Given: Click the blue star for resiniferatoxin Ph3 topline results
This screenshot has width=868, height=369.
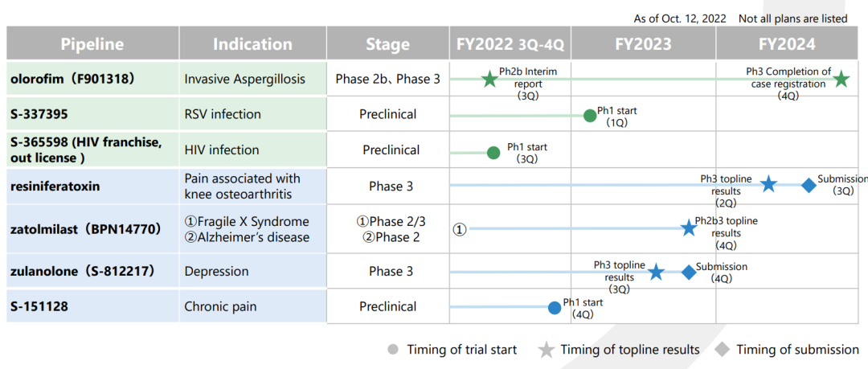Looking at the screenshot, I should pyautogui.click(x=768, y=185).
